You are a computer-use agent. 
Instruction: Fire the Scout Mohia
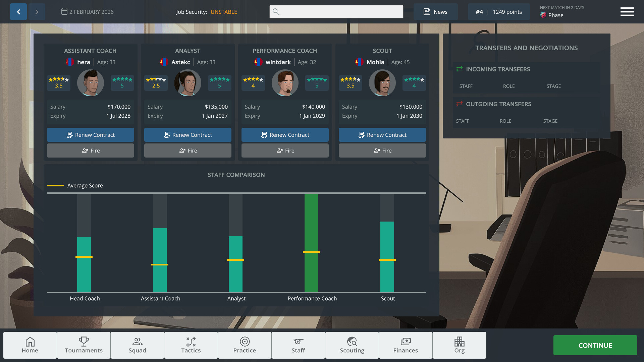click(x=382, y=150)
